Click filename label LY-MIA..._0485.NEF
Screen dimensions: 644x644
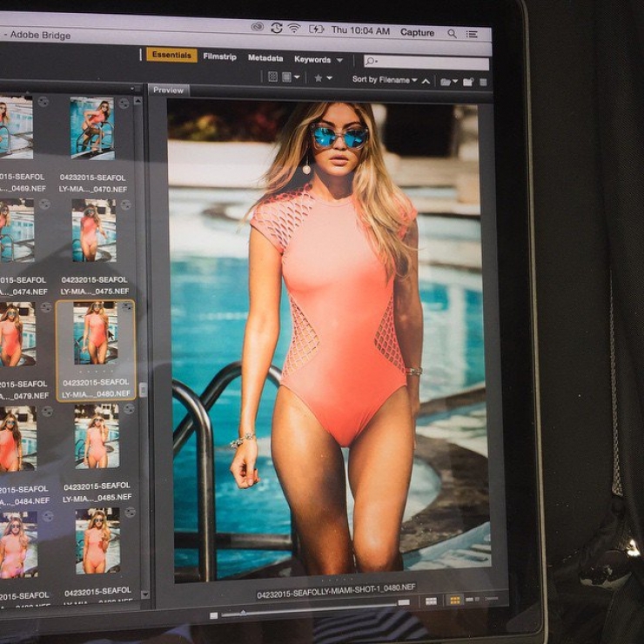click(97, 498)
